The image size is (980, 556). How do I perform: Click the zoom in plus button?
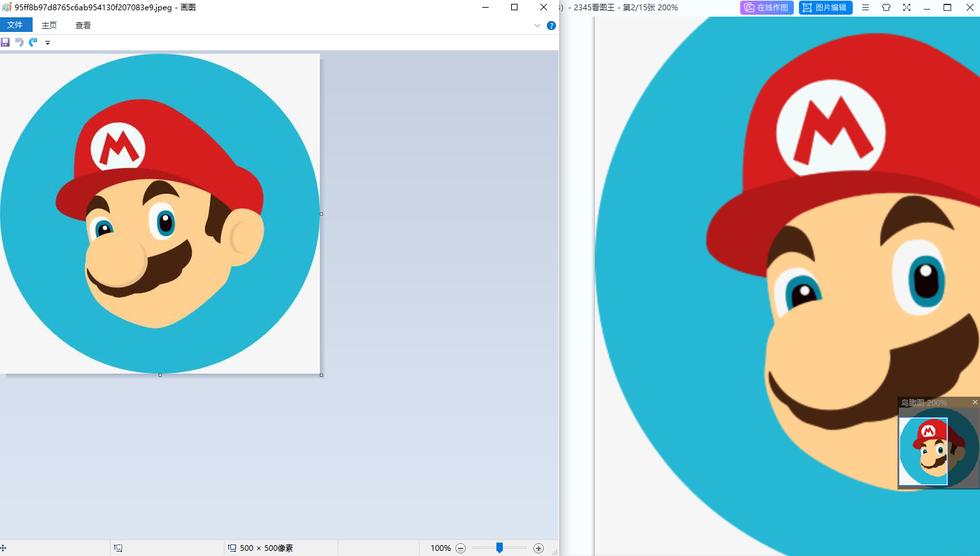click(x=539, y=548)
